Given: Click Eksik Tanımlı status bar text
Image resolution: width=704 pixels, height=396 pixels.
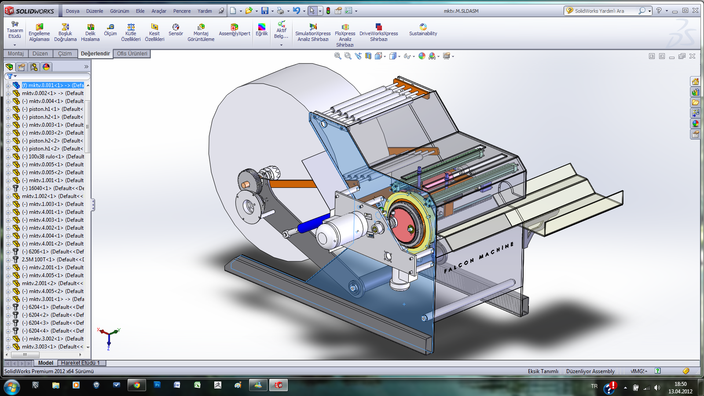Looking at the screenshot, I should pyautogui.click(x=543, y=371).
